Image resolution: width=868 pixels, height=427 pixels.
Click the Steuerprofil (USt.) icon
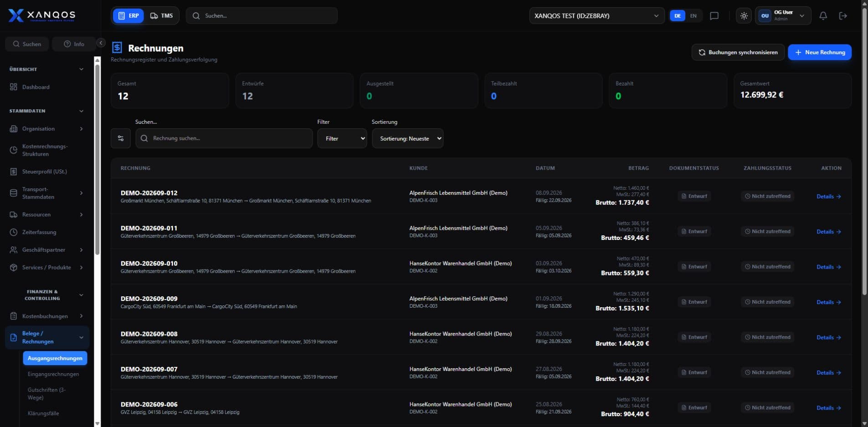(x=14, y=172)
